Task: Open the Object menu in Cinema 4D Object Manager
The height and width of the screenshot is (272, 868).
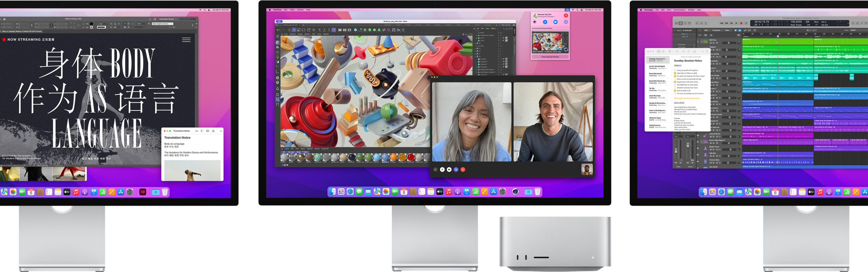Action: click(x=493, y=28)
